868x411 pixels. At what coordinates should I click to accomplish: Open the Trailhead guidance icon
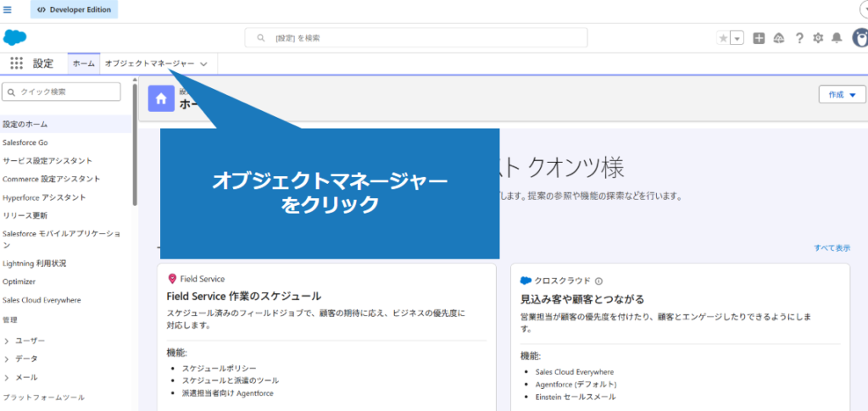tap(778, 38)
